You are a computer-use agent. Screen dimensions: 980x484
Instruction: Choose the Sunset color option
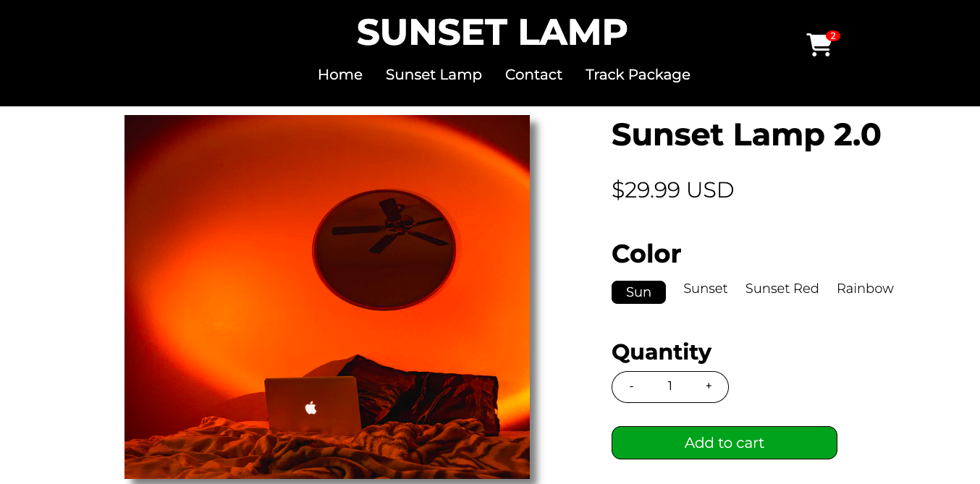pyautogui.click(x=706, y=289)
